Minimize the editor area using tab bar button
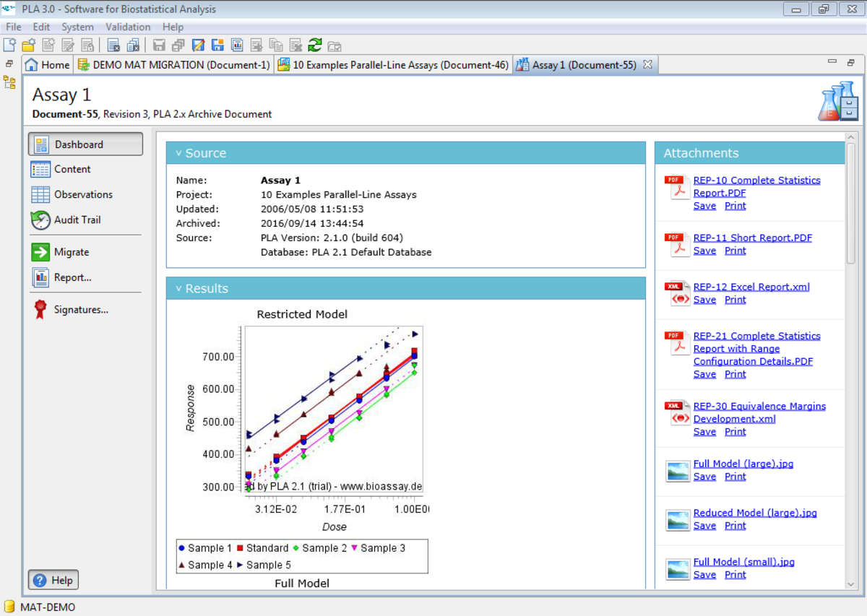Screen dimensions: 867x616 [832, 62]
